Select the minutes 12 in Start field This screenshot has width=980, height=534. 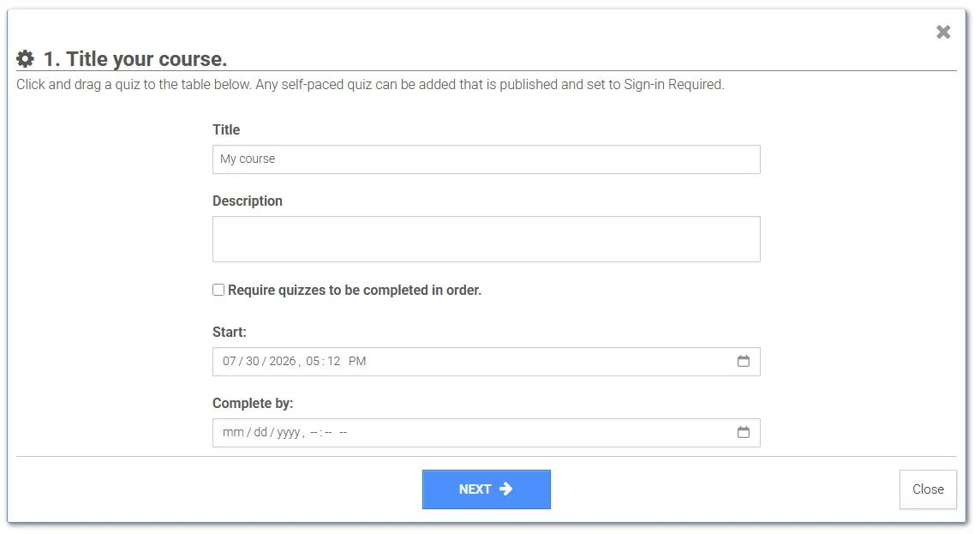coord(334,362)
